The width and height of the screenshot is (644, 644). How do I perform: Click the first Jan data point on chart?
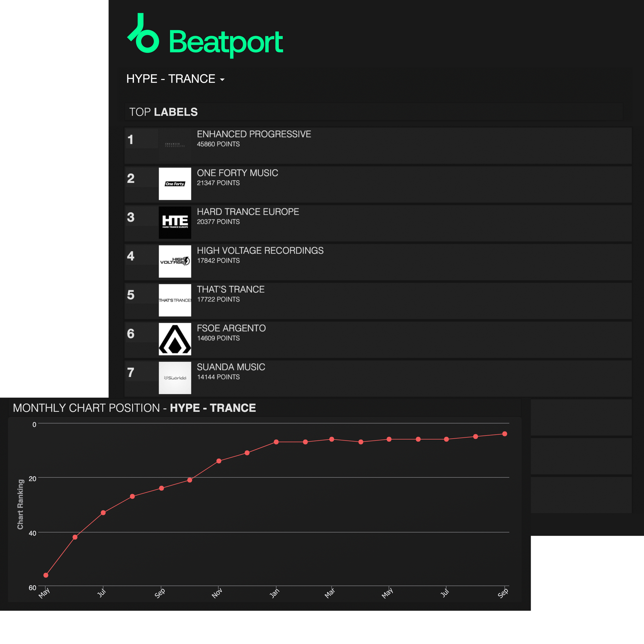(276, 442)
